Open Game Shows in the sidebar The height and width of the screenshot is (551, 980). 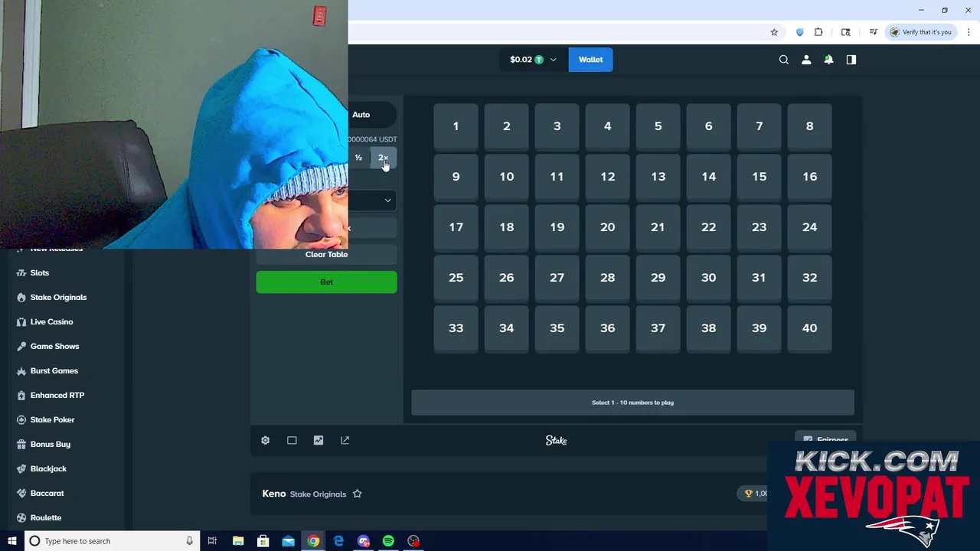[x=54, y=346]
